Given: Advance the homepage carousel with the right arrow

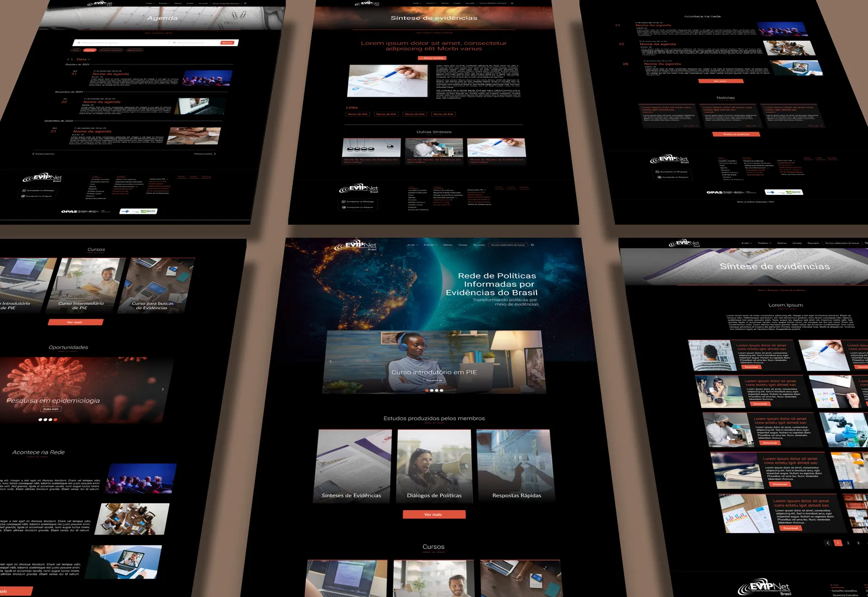Looking at the screenshot, I should [x=538, y=361].
